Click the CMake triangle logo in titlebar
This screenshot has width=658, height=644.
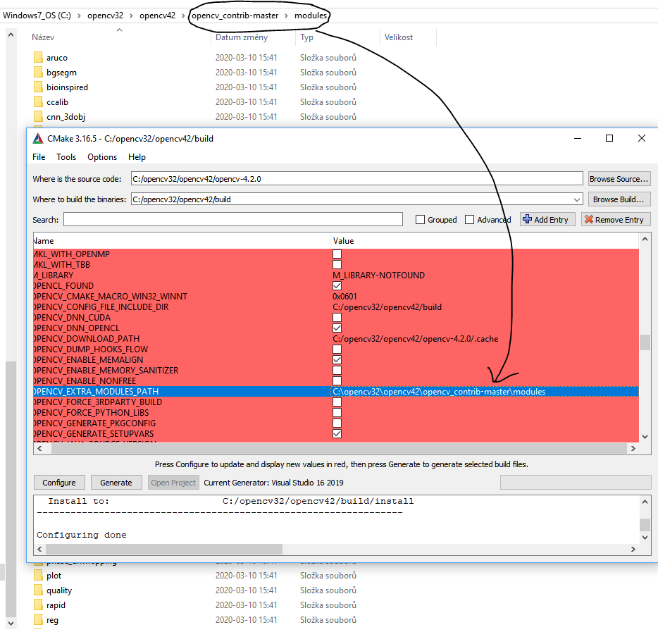pos(37,138)
